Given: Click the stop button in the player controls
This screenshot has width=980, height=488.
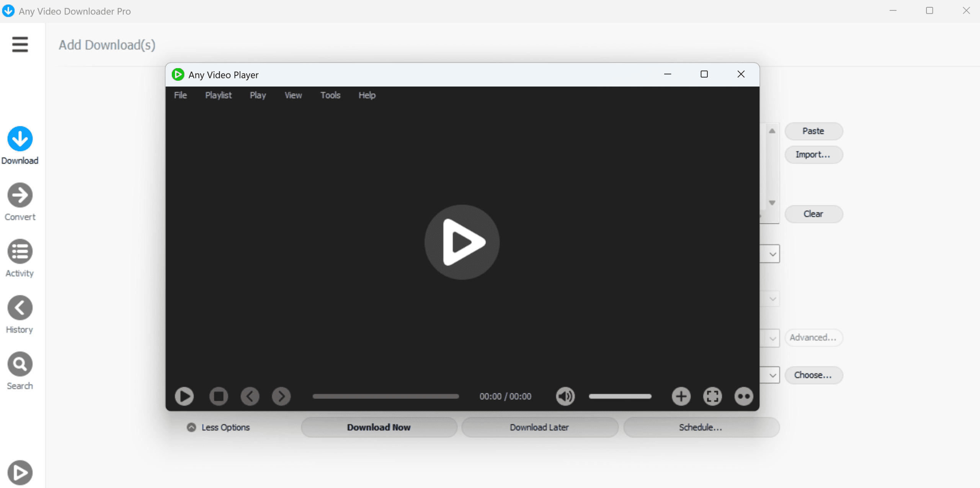Looking at the screenshot, I should [219, 396].
